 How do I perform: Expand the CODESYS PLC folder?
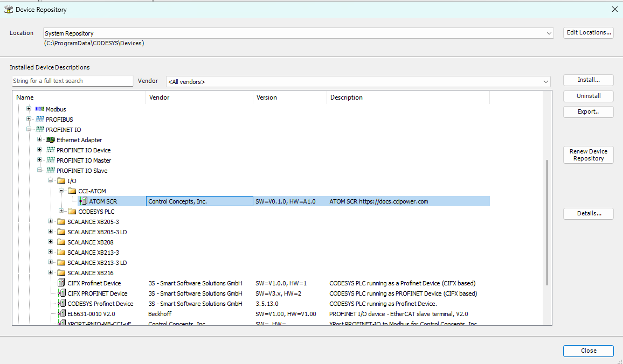click(61, 212)
